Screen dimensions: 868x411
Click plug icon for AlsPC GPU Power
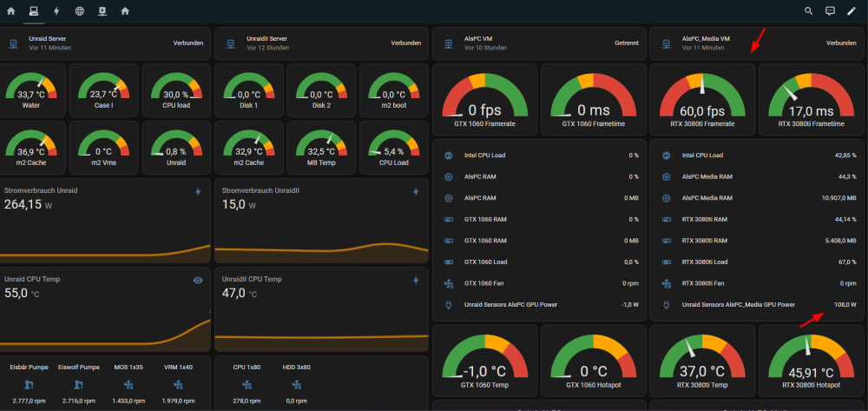click(449, 305)
